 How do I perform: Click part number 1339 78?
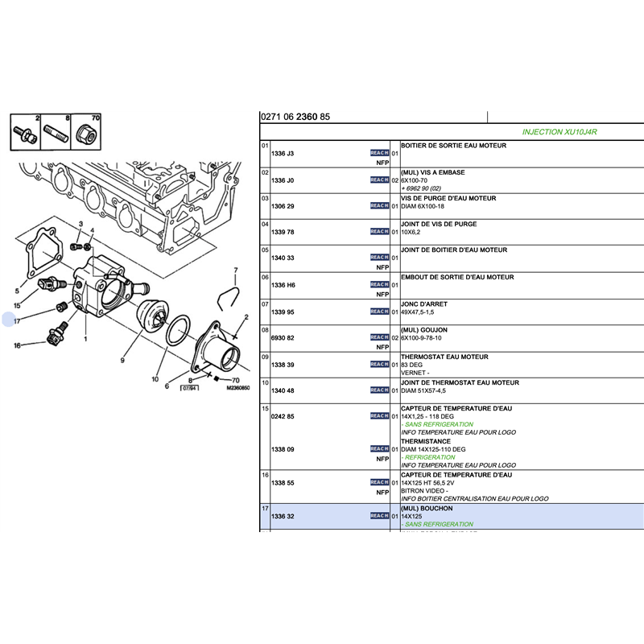pyautogui.click(x=283, y=232)
